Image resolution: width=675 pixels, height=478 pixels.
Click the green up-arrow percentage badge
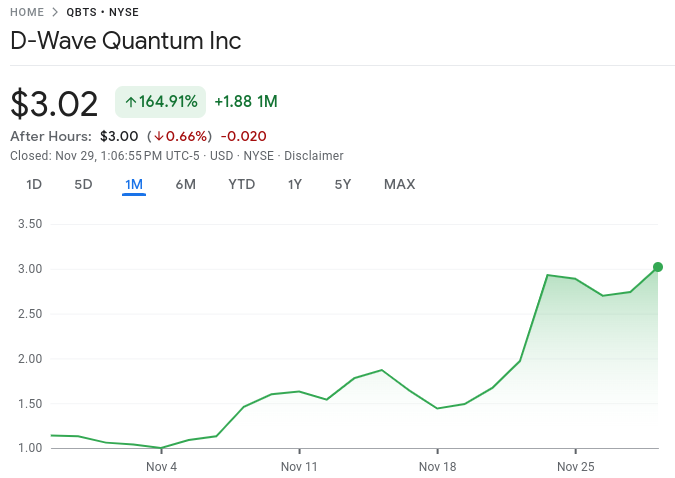pos(160,101)
